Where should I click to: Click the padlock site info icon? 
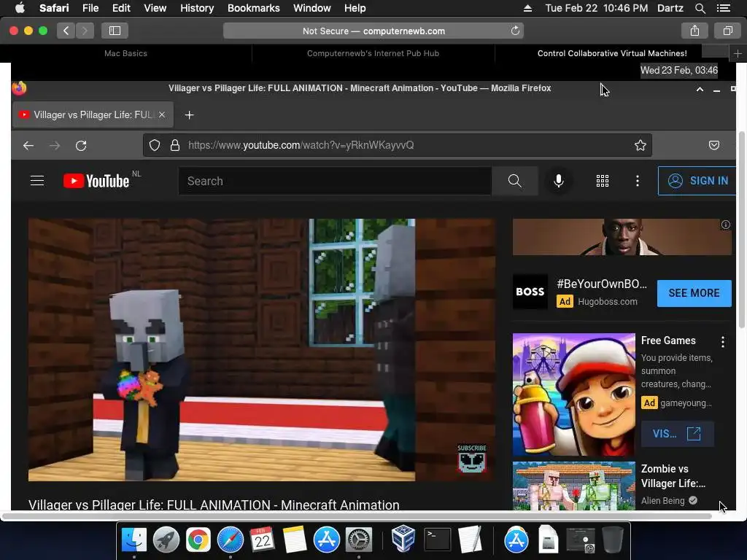(175, 145)
